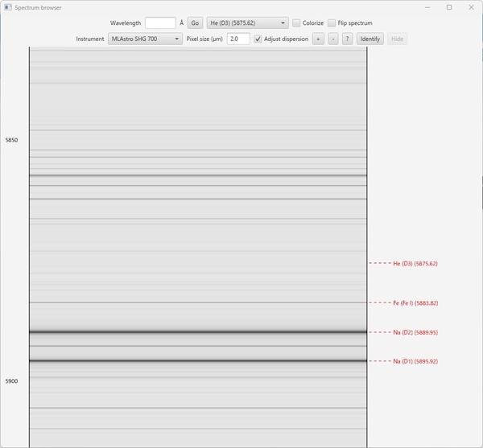Click the Na (D2) (5889.95) line label
483x448 pixels.
415,332
